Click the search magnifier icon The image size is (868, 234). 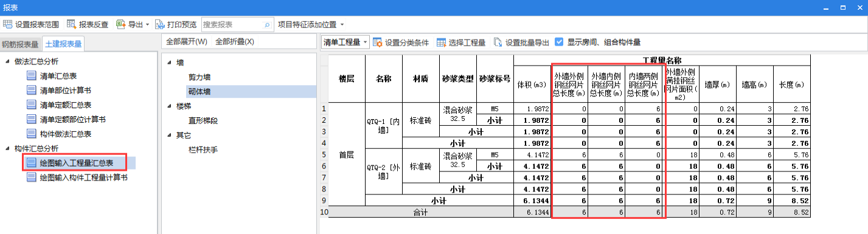(x=267, y=25)
